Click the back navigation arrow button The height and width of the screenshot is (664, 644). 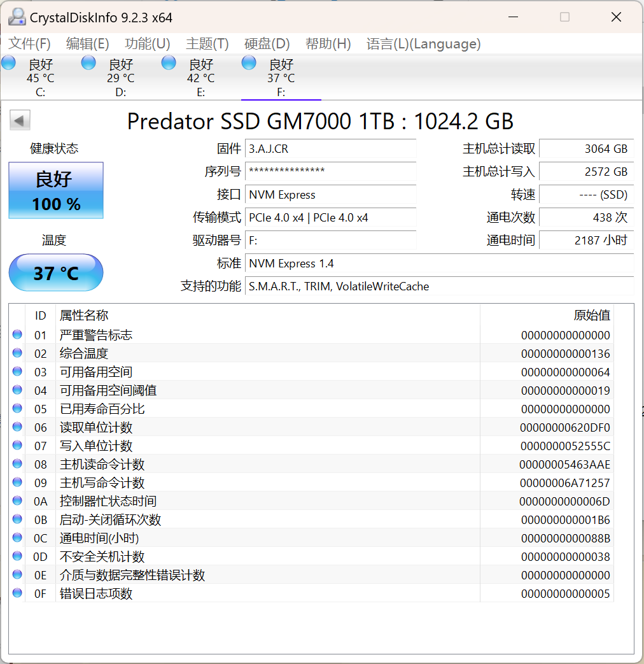pos(20,120)
